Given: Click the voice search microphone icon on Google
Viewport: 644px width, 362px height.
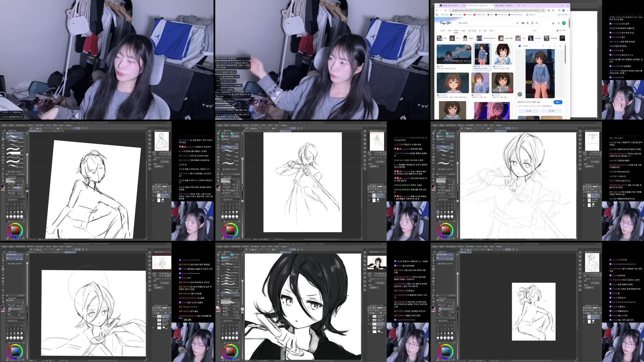Looking at the screenshot, I should (x=528, y=23).
